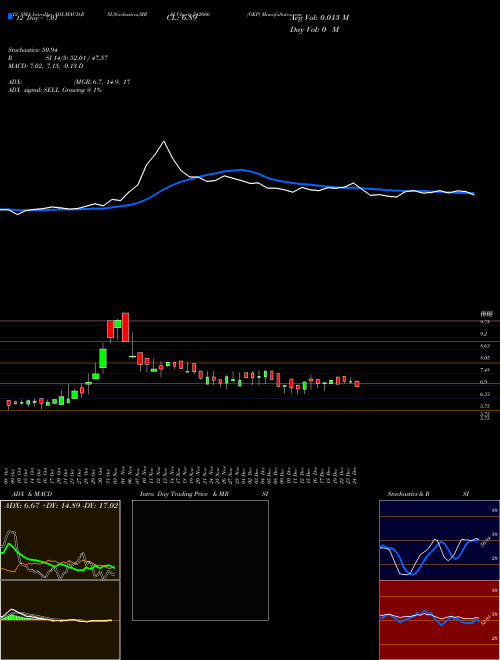
Task: Click the 9.2 price axis label
Action: click(485, 334)
